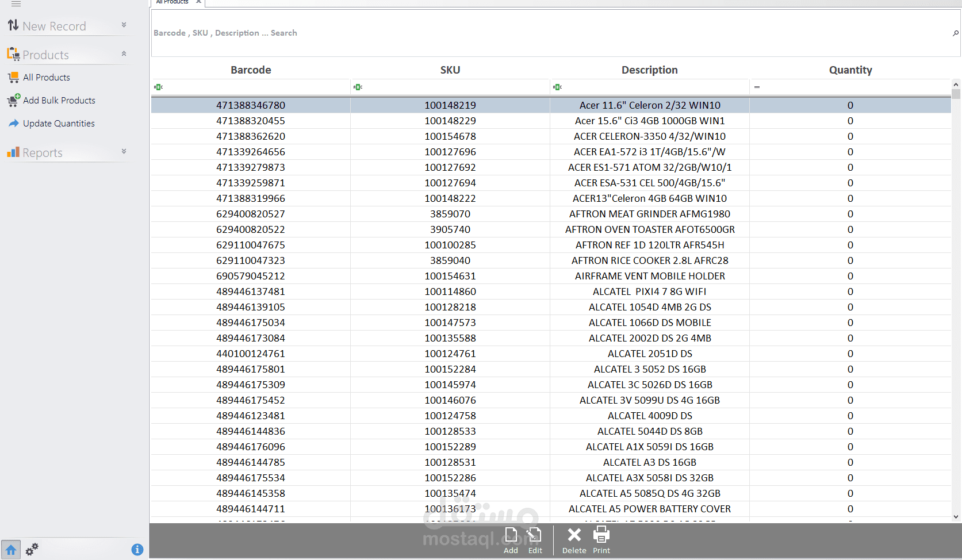Select row ALCATEL A5 5085Q DS 4G 32GB
The height and width of the screenshot is (560, 962).
click(x=551, y=493)
